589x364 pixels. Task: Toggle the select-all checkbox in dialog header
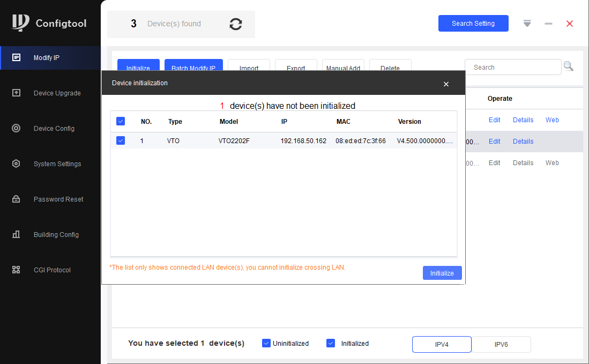tap(121, 122)
